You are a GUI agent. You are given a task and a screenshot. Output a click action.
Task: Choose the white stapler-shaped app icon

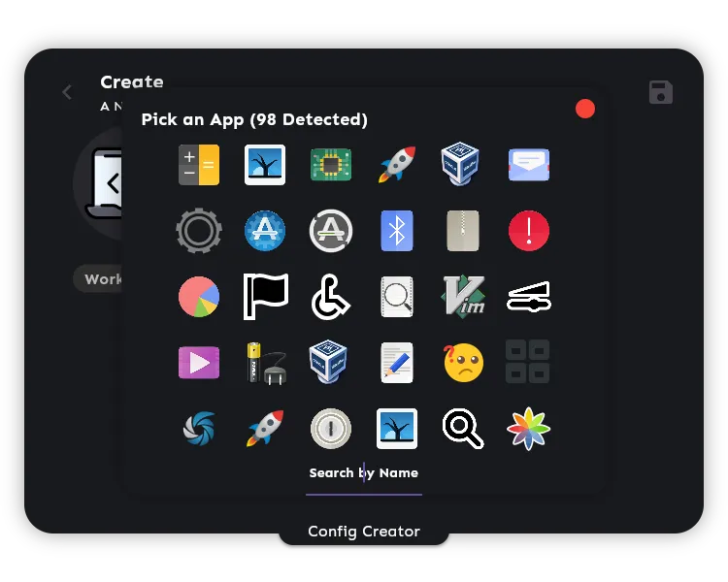[528, 297]
